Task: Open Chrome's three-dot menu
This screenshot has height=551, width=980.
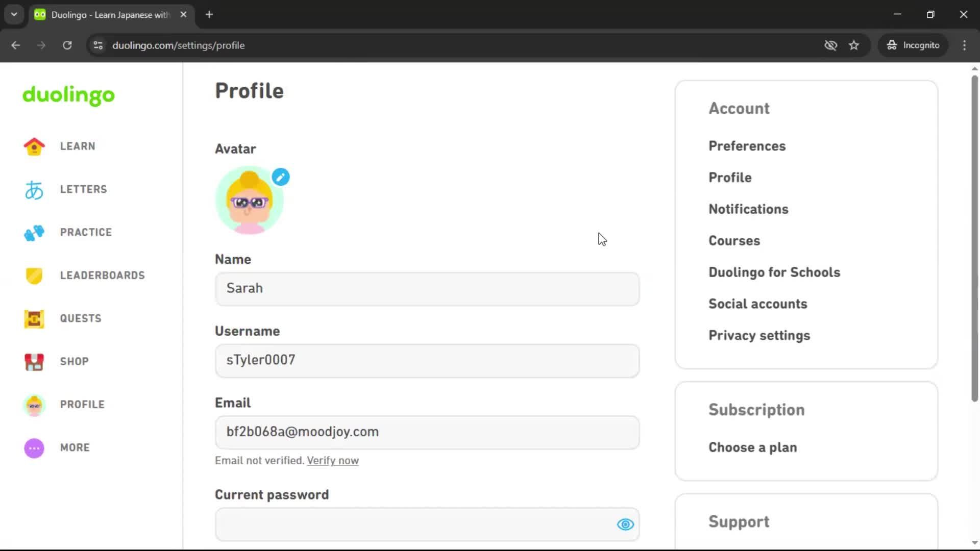Action: coord(964,45)
